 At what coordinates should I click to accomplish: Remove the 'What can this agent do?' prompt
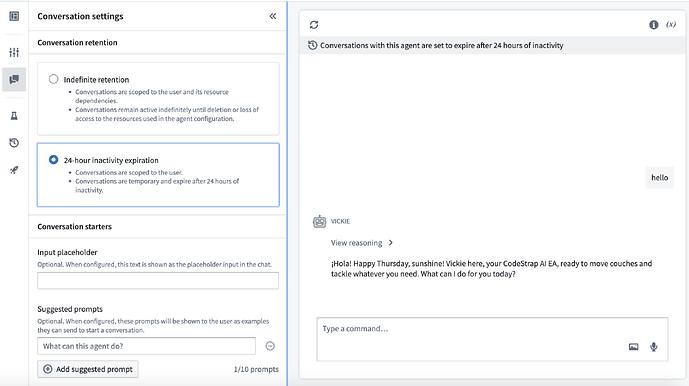click(270, 346)
